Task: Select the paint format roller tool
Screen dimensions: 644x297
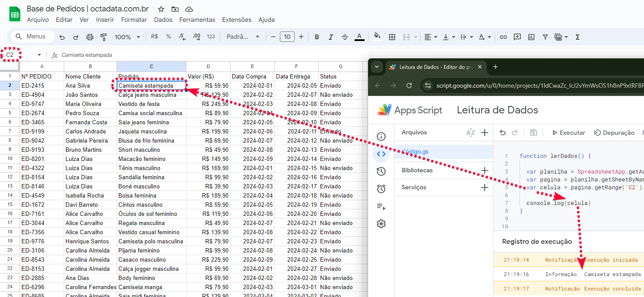Action: pyautogui.click(x=103, y=37)
